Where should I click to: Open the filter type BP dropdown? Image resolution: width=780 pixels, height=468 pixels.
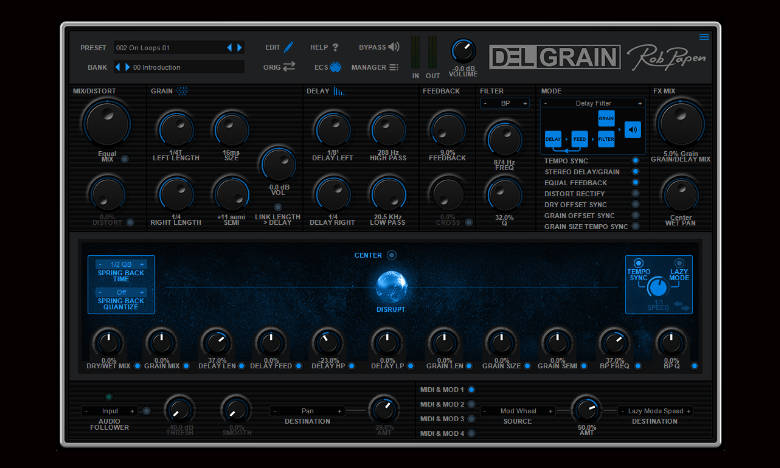[x=505, y=103]
